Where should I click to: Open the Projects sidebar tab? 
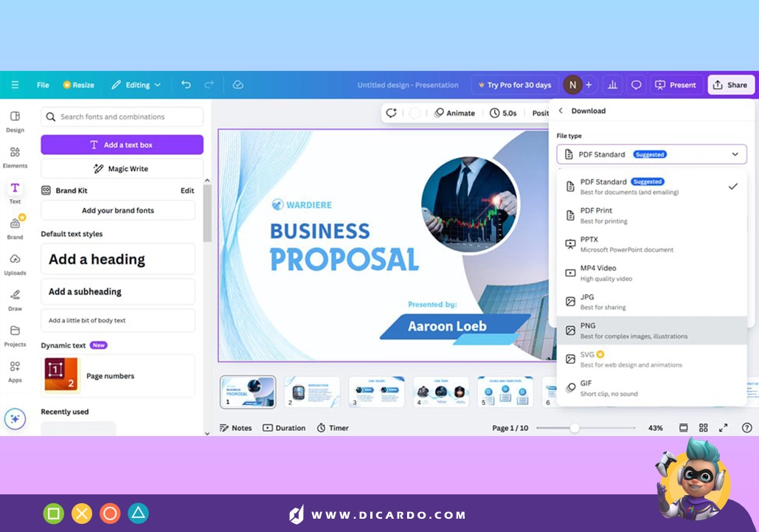pos(15,336)
